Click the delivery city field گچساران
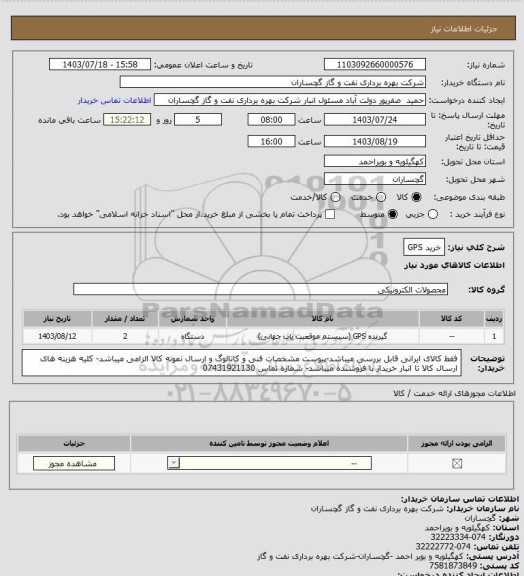Screen dimensions: 524x576 [x=375, y=179]
